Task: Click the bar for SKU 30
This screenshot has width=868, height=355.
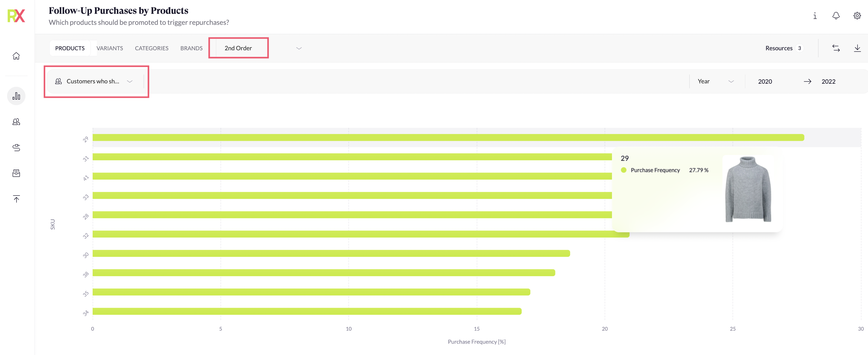Action: pos(331,253)
